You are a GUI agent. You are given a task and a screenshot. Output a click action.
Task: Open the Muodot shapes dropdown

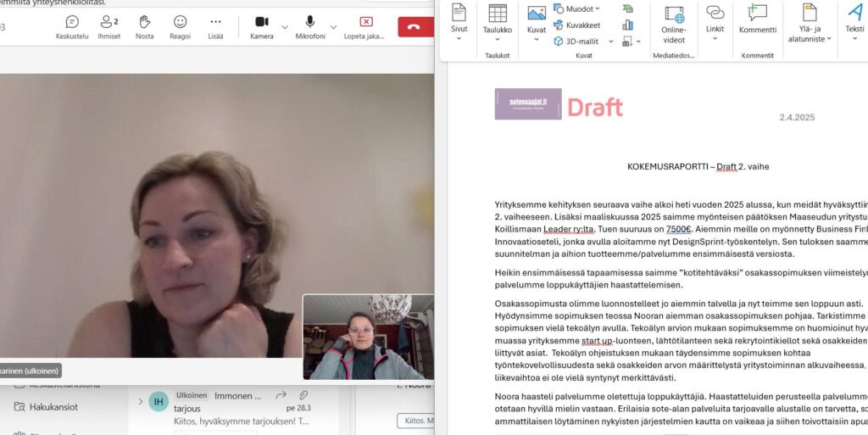(x=576, y=8)
